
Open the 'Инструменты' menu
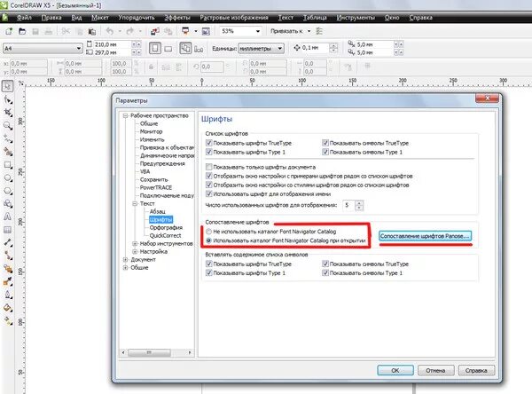[x=356, y=18]
